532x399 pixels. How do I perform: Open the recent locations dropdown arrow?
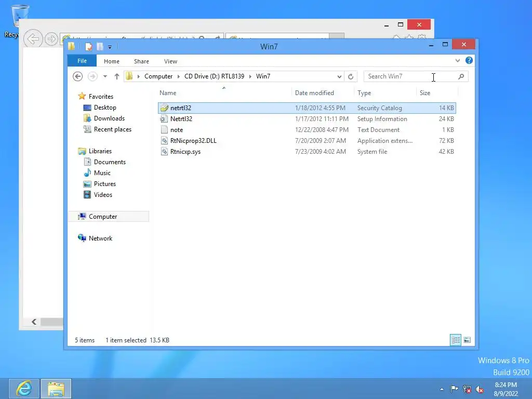[105, 76]
